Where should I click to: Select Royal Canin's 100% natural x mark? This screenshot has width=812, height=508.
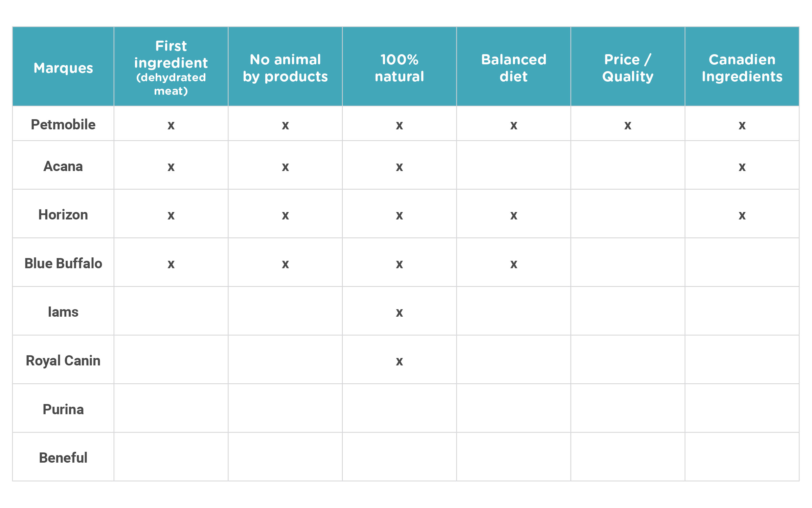399,362
